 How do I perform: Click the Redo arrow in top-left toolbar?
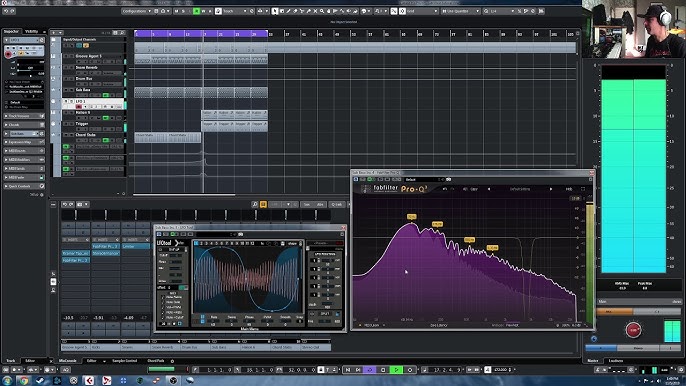13,11
